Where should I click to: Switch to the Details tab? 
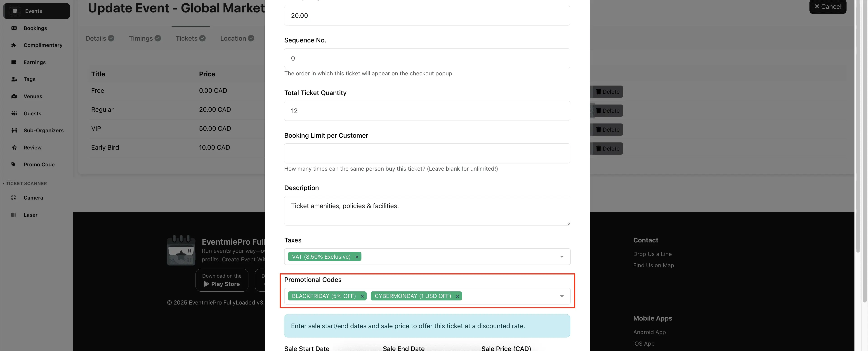pos(99,38)
